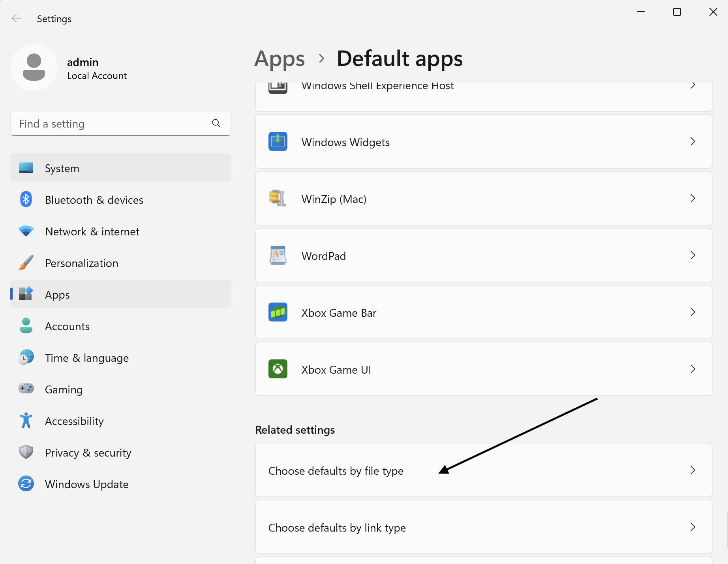Open Accounts settings page
The height and width of the screenshot is (564, 728).
click(121, 326)
